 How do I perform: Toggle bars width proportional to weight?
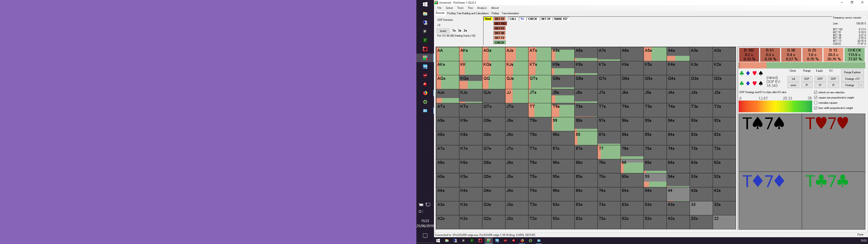pos(816,108)
